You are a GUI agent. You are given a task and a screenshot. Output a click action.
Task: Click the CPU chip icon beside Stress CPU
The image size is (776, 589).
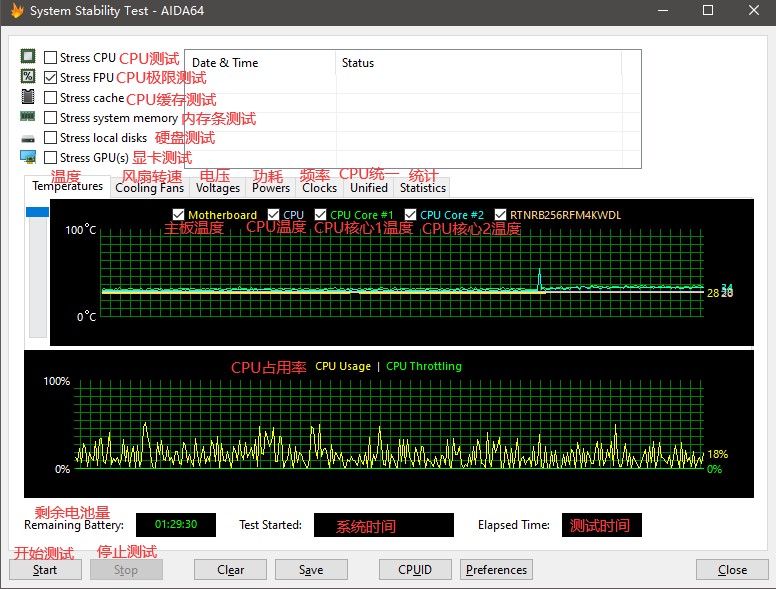(28, 56)
